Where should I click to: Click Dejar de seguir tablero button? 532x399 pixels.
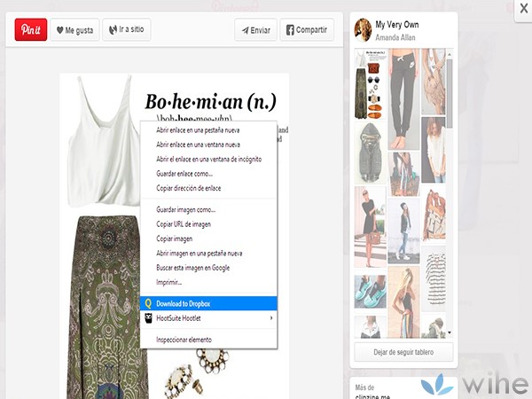point(403,352)
